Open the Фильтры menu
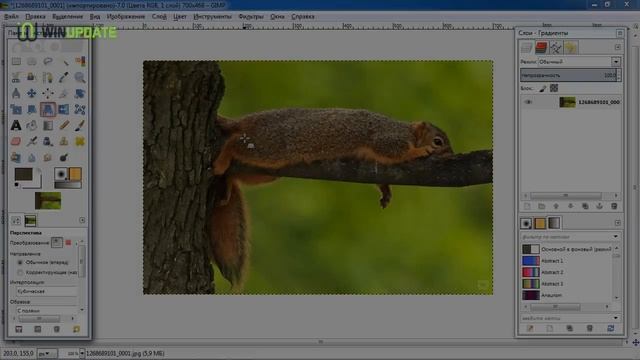This screenshot has height=360, width=640. tap(251, 17)
